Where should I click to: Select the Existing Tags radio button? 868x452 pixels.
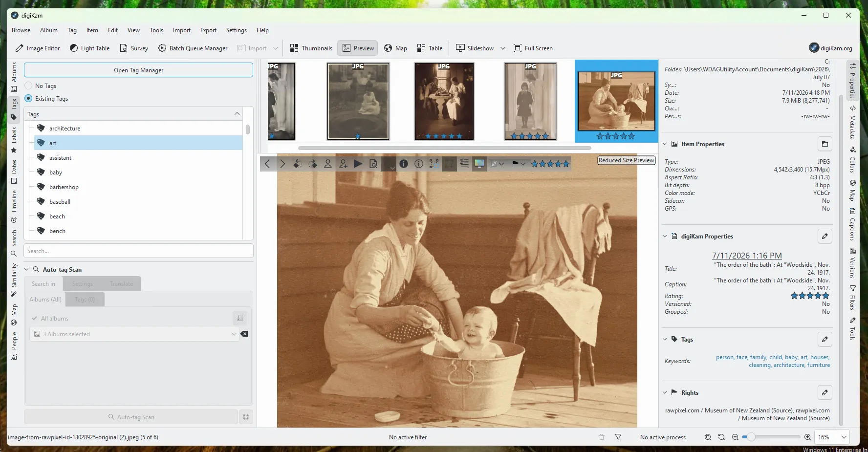(x=29, y=98)
